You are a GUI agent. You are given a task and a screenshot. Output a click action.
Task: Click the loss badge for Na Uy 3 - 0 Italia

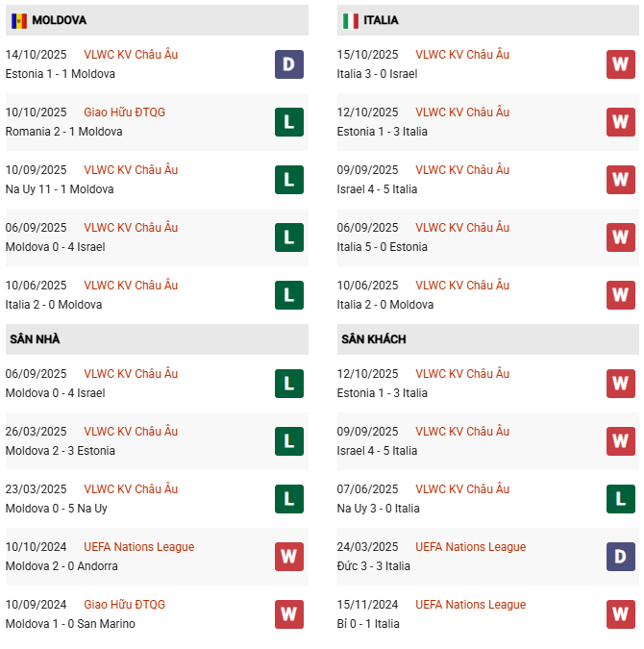coord(621,499)
